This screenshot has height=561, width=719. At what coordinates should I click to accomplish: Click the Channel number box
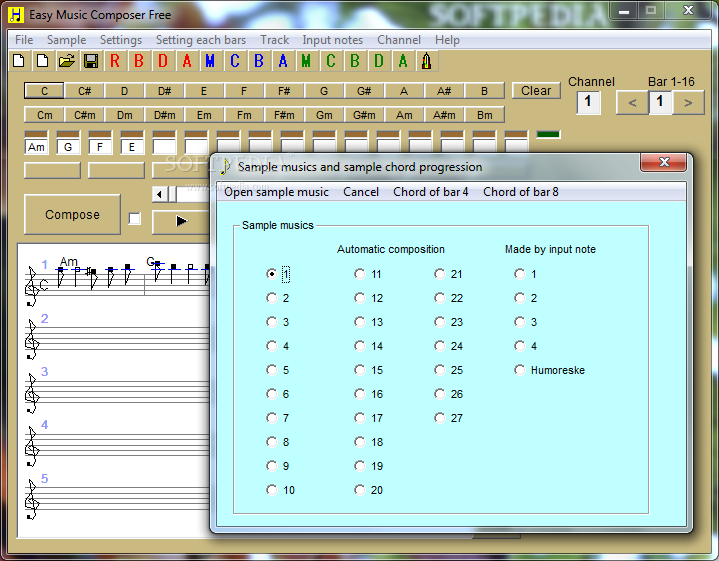(588, 103)
